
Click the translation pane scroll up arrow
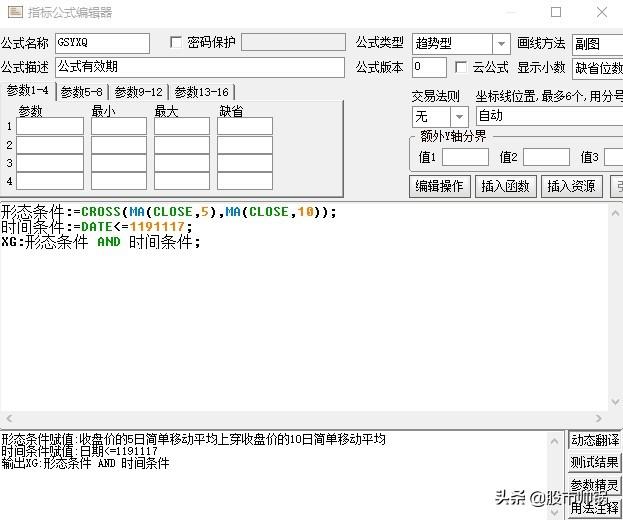tap(554, 441)
